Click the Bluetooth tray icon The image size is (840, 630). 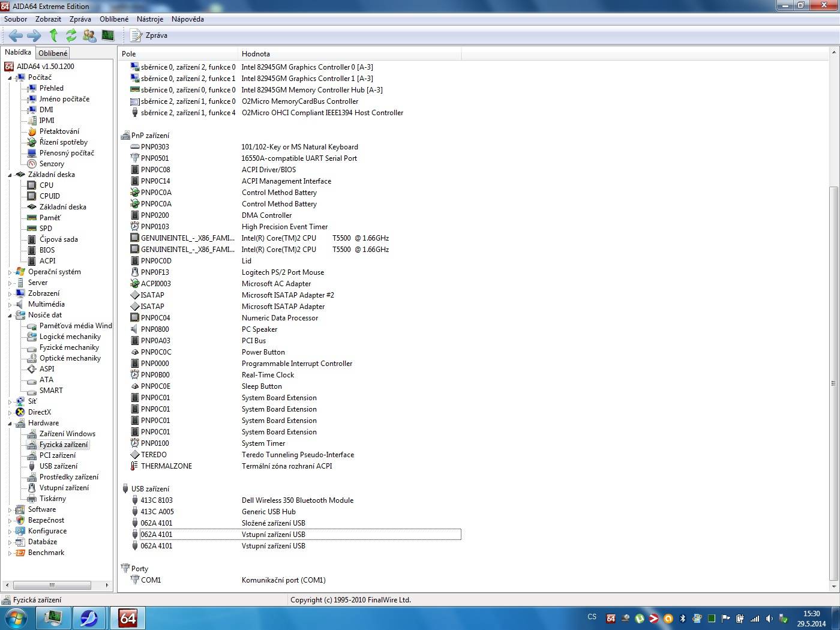point(682,619)
